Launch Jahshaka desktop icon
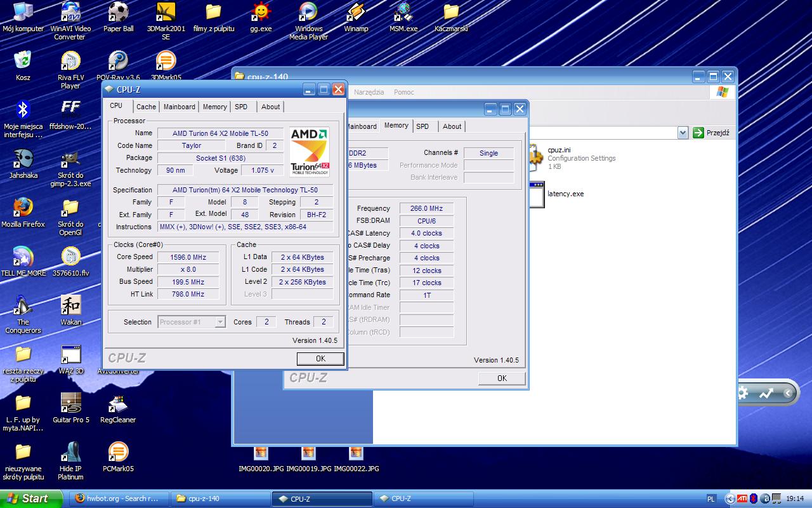Image resolution: width=812 pixels, height=508 pixels. pos(23,163)
